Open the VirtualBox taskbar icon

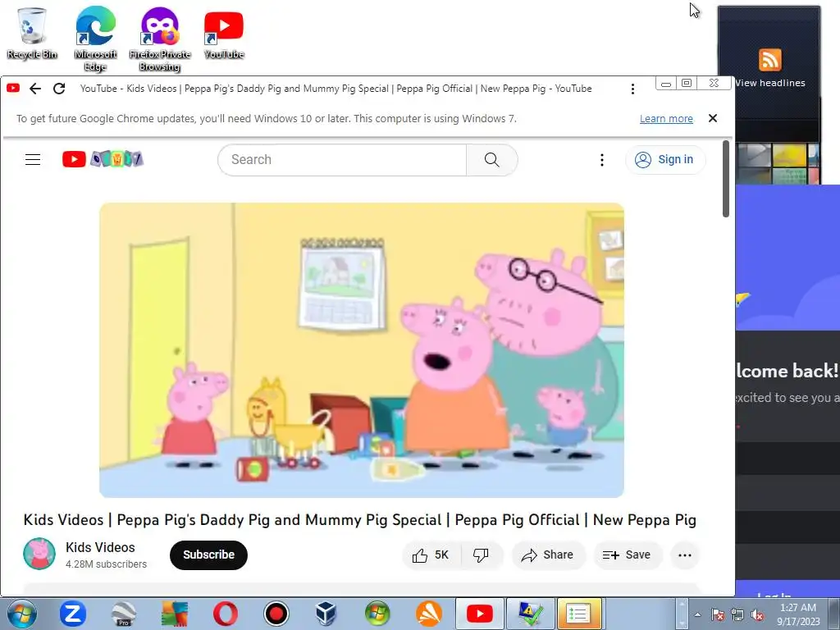(x=326, y=614)
